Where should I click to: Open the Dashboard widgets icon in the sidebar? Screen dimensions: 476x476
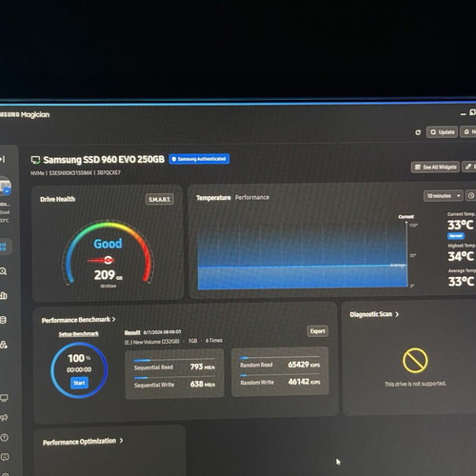tap(4, 247)
